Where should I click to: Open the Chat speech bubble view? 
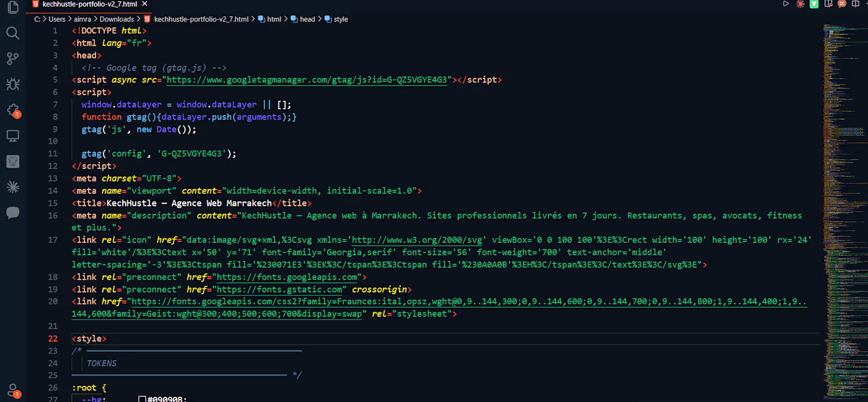[x=13, y=213]
